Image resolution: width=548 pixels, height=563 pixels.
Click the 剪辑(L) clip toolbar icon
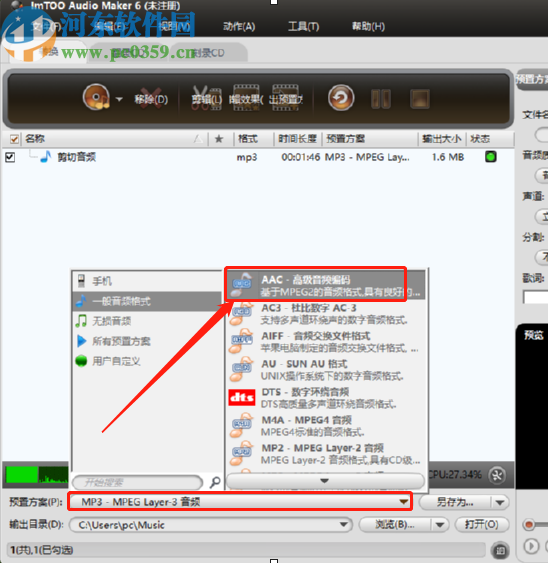coord(206,99)
